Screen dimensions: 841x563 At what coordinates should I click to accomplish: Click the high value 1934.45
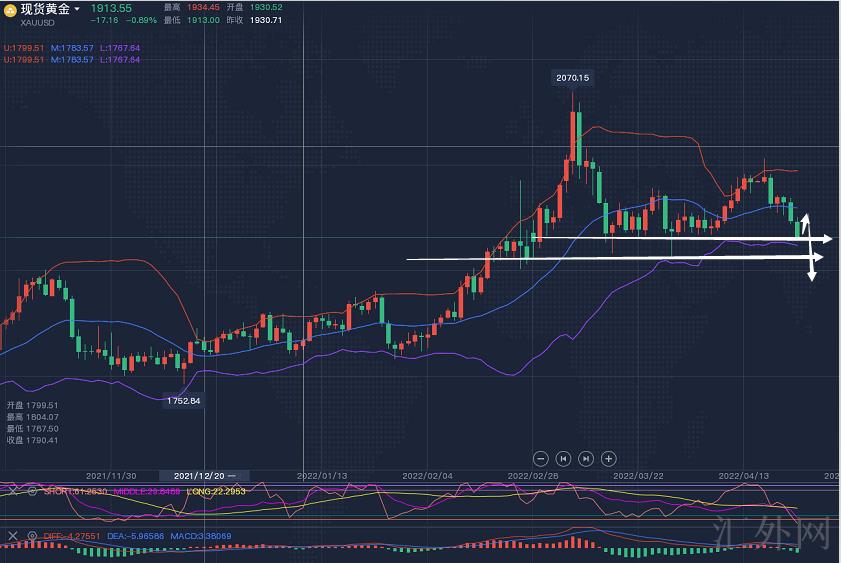203,7
